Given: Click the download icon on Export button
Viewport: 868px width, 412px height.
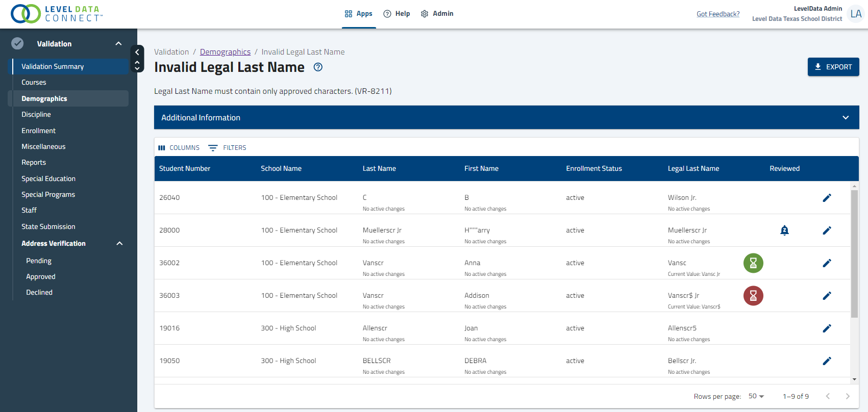Looking at the screenshot, I should pos(818,67).
